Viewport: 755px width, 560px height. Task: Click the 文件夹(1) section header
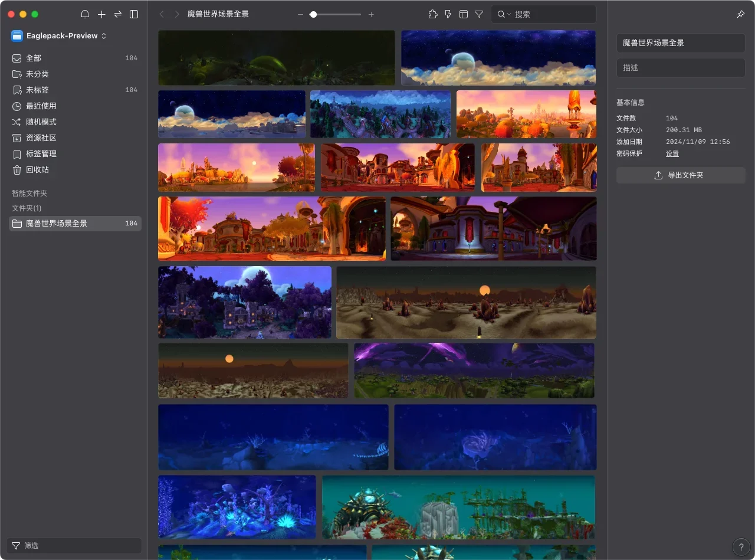[x=27, y=208]
